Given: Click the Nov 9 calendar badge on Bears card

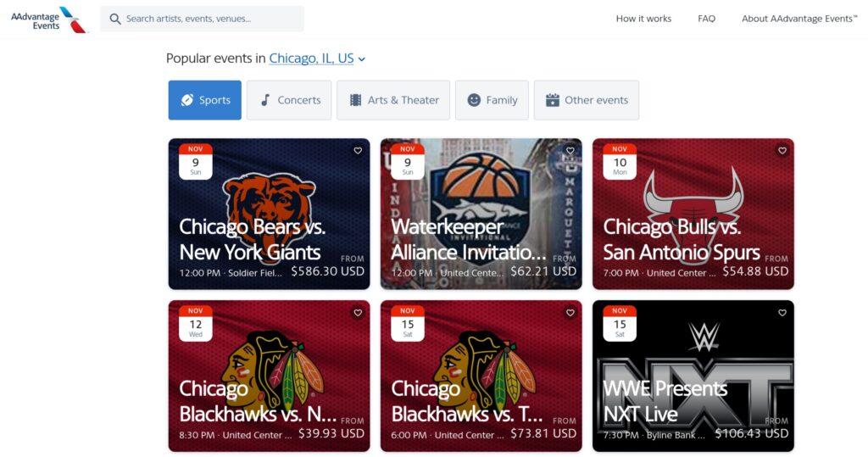Looking at the screenshot, I should coord(196,161).
